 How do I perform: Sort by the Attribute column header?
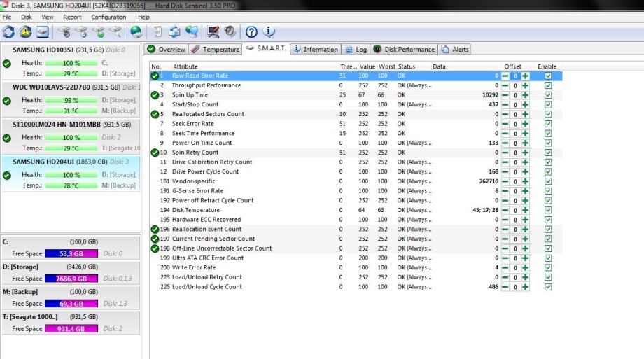[x=185, y=66]
